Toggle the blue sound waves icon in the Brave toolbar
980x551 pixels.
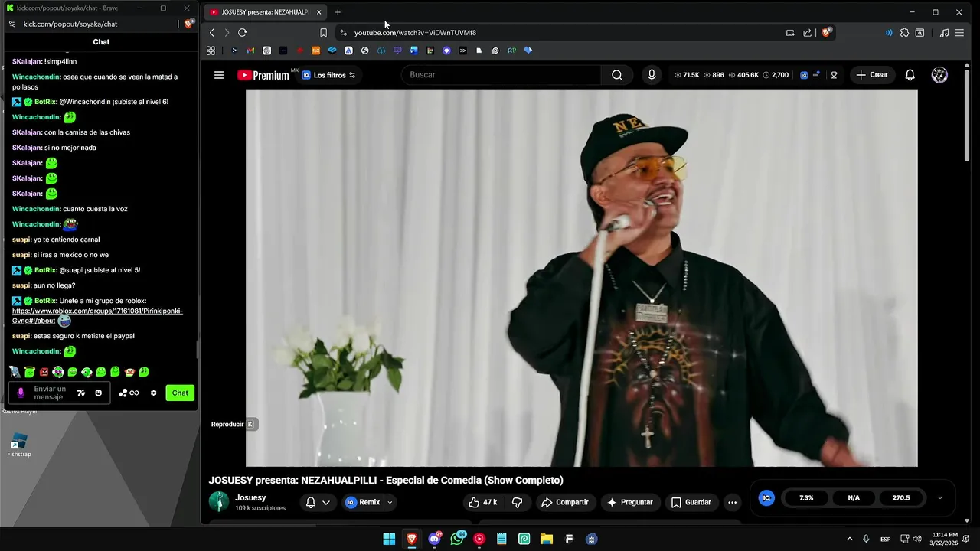click(x=888, y=33)
